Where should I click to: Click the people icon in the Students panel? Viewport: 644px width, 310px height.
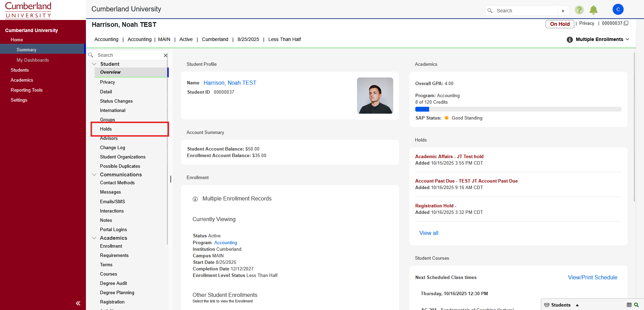point(547,305)
